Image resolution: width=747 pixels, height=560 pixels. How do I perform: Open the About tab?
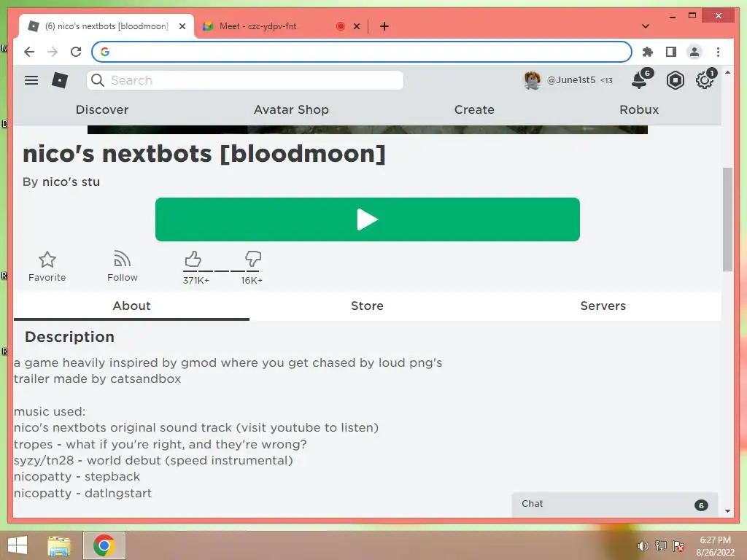point(131,306)
